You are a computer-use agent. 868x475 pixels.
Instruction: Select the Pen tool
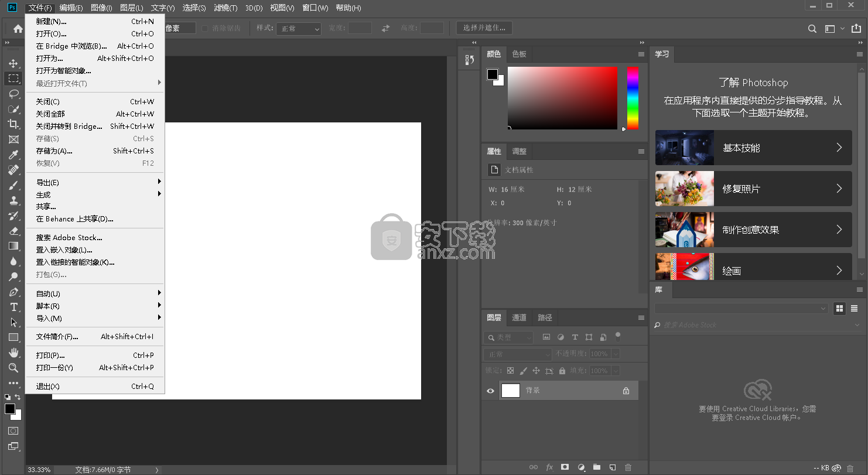pos(13,292)
